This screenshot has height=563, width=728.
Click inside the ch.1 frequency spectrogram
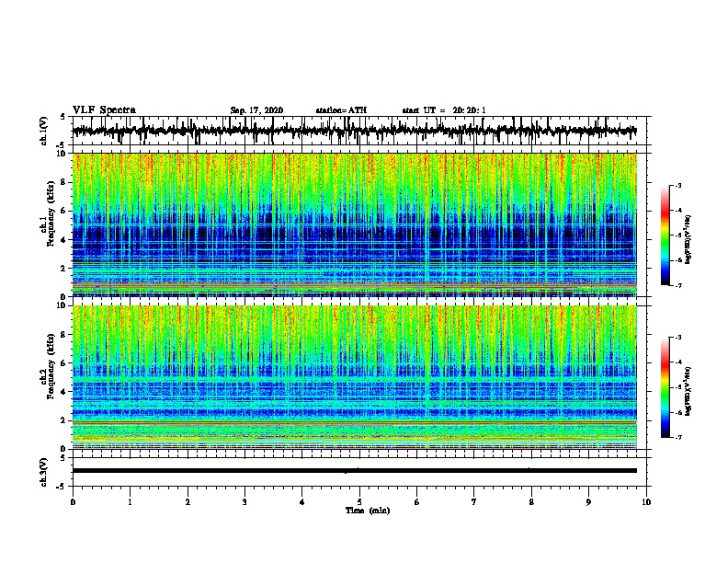click(x=355, y=224)
